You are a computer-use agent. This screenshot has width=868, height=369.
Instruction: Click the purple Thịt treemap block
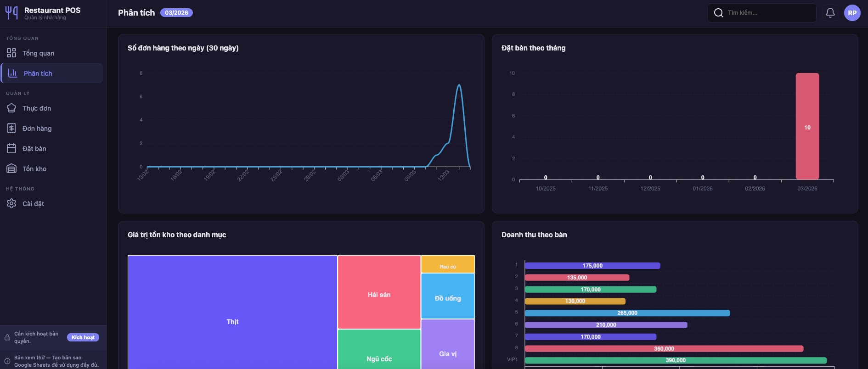232,312
